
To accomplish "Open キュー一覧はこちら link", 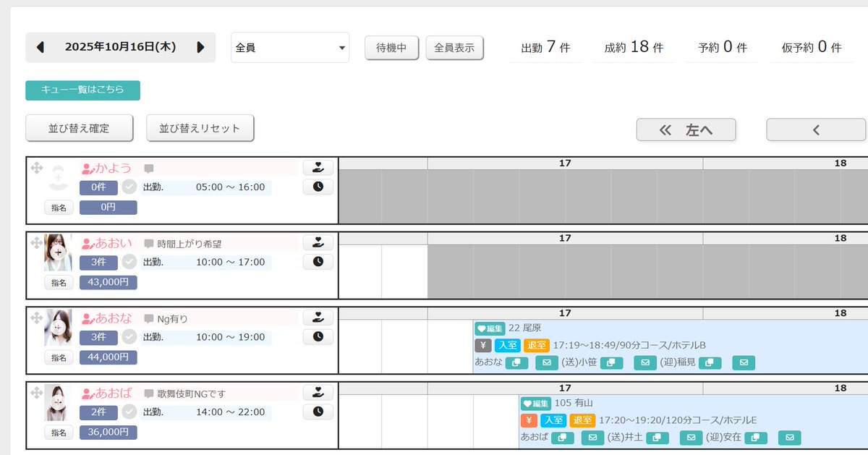I will click(x=82, y=90).
